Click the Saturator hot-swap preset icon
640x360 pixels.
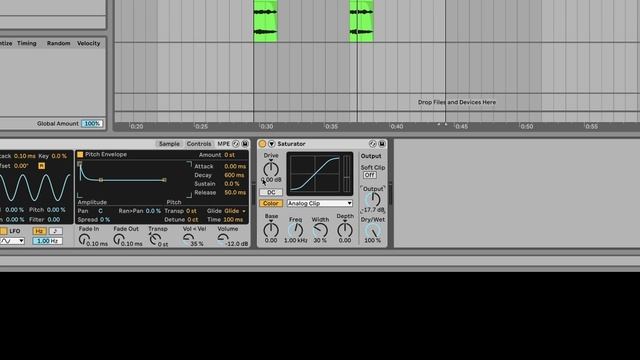(x=372, y=144)
